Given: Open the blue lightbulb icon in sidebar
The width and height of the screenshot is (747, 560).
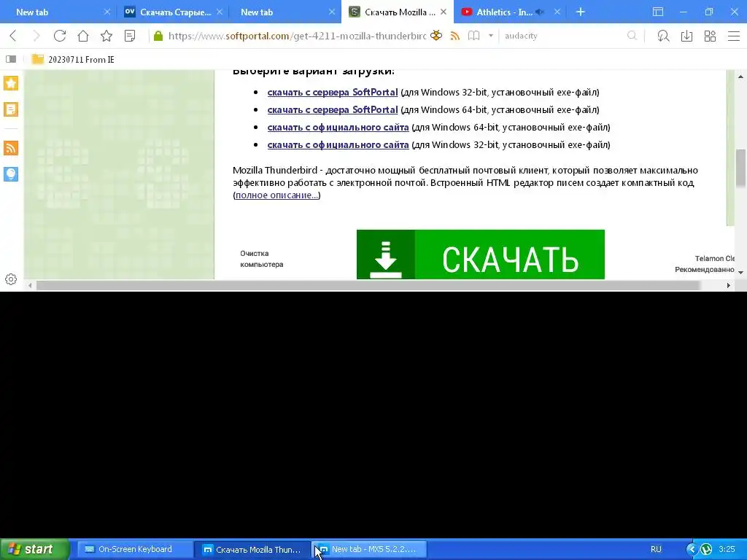Looking at the screenshot, I should tap(11, 174).
